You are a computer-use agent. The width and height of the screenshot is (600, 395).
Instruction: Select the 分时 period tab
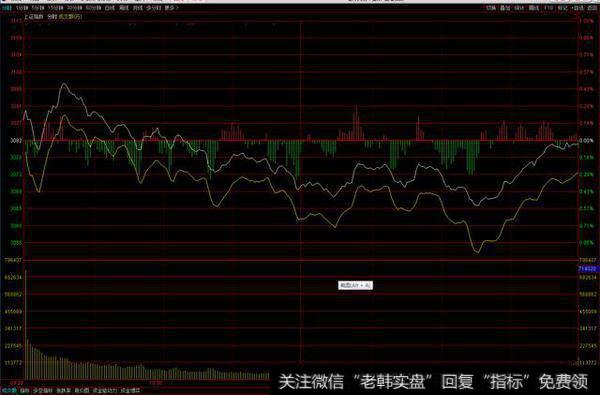(7, 8)
